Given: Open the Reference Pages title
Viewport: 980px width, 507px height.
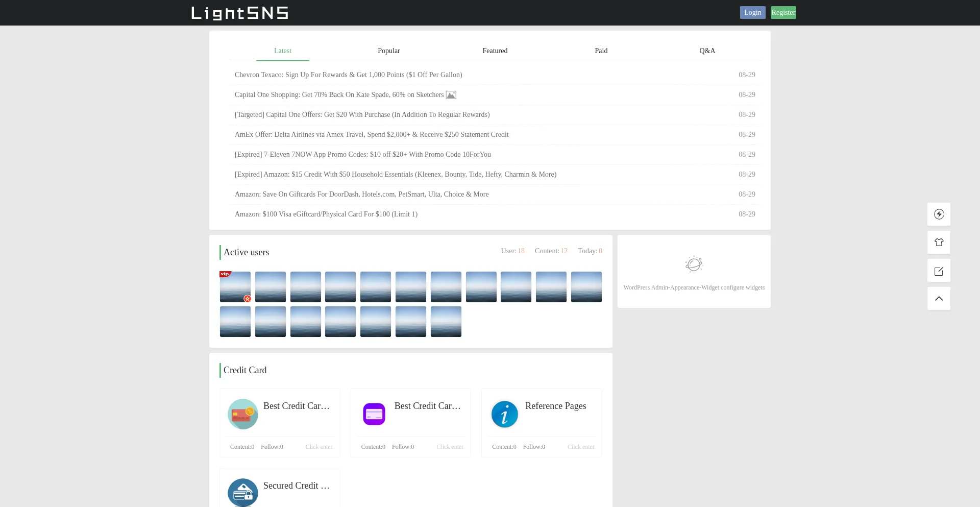Looking at the screenshot, I should coord(556,406).
